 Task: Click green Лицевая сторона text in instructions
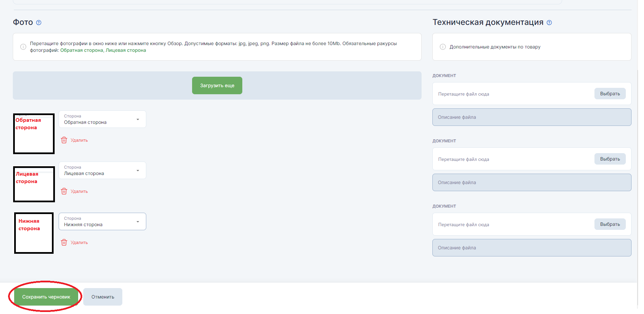coord(126,50)
